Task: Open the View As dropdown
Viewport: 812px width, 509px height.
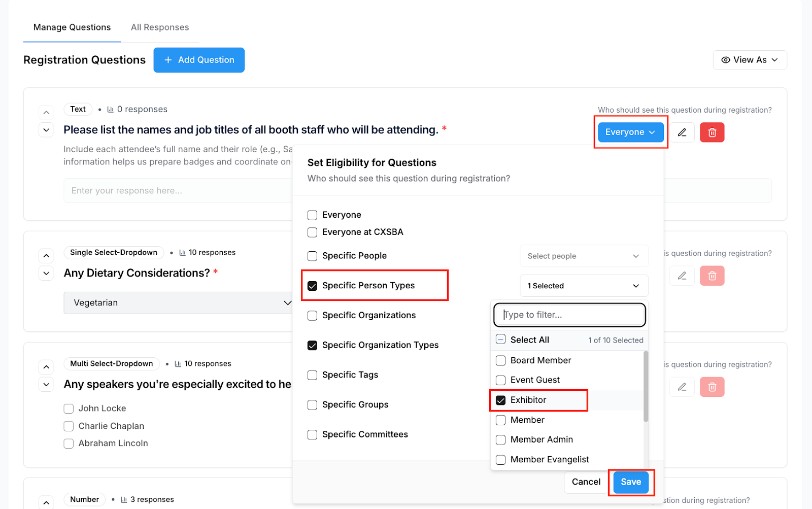Action: [750, 60]
